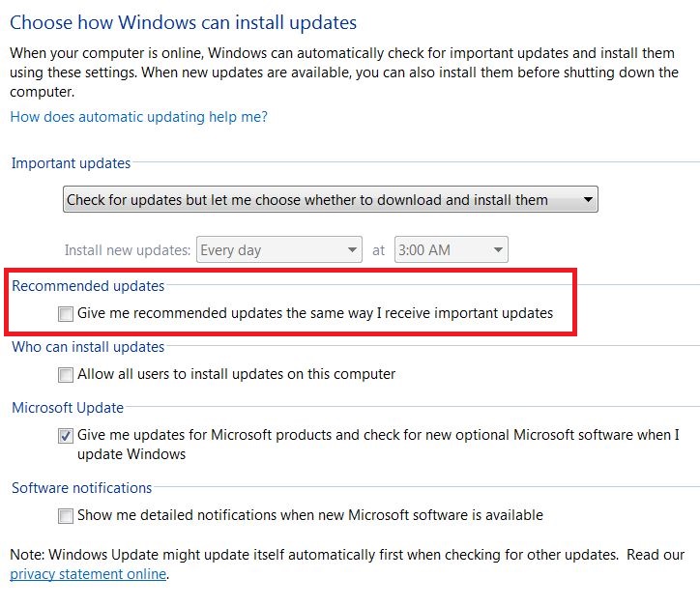Uncheck the Microsoft products updates checkbox
The width and height of the screenshot is (700, 607).
pyautogui.click(x=66, y=436)
